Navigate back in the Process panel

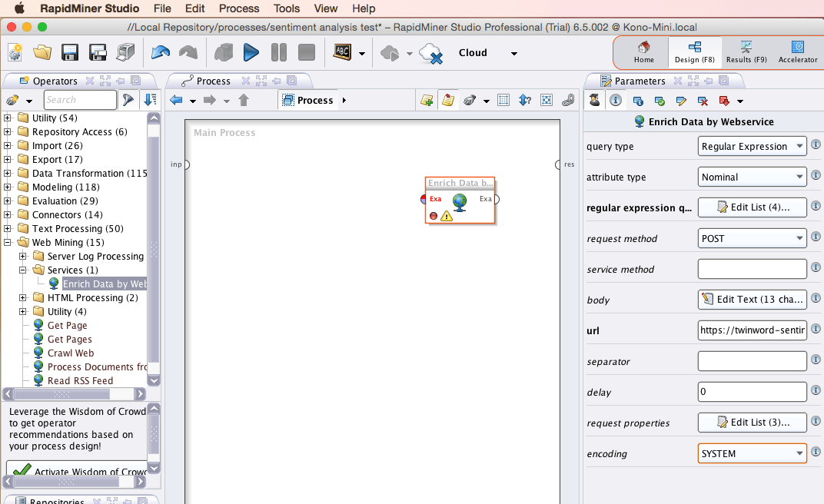click(x=176, y=100)
